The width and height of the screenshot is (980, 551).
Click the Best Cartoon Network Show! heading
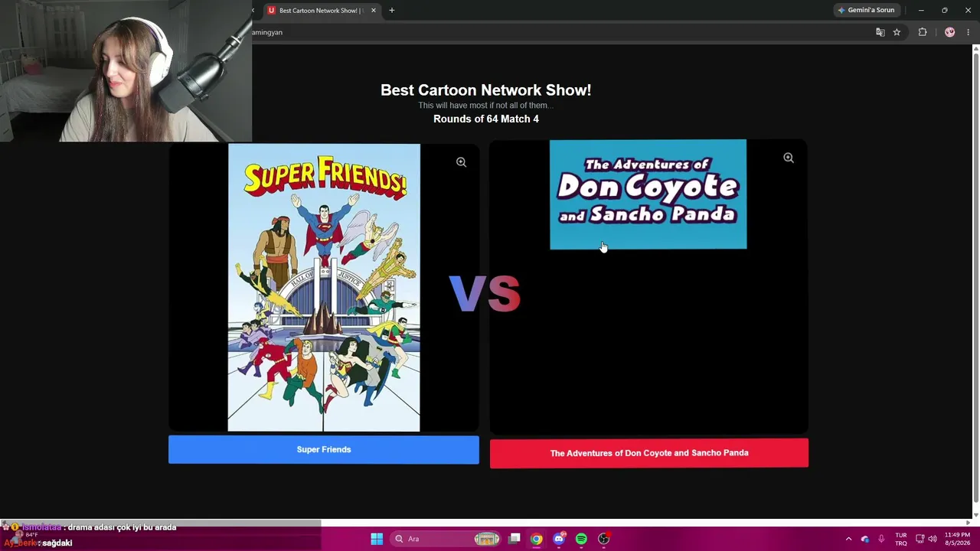(x=486, y=90)
